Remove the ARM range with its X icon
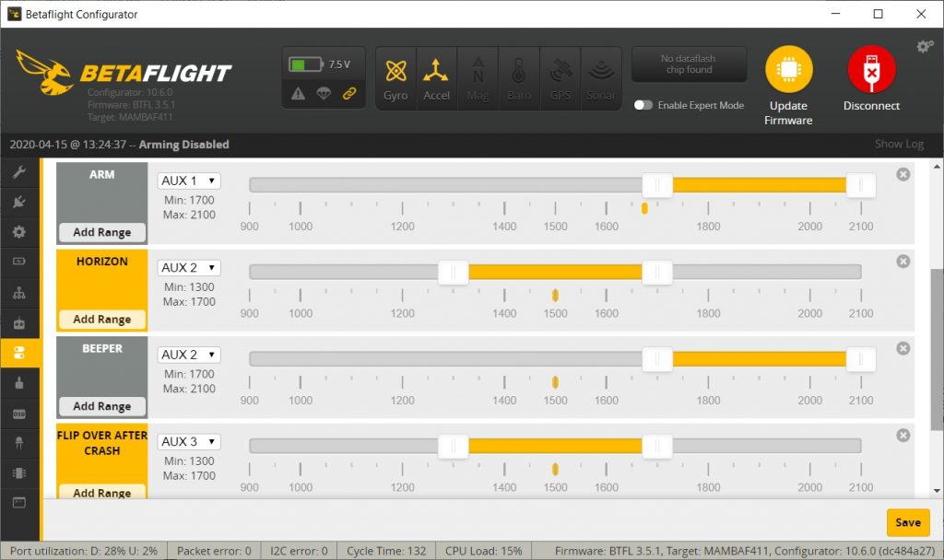Image resolution: width=944 pixels, height=560 pixels. [x=903, y=174]
